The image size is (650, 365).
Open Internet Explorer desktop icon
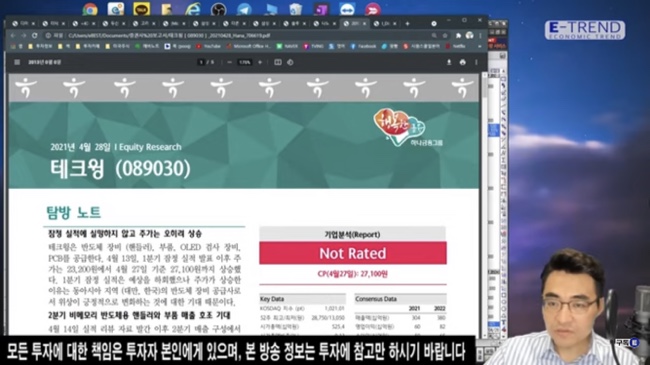(193, 9)
